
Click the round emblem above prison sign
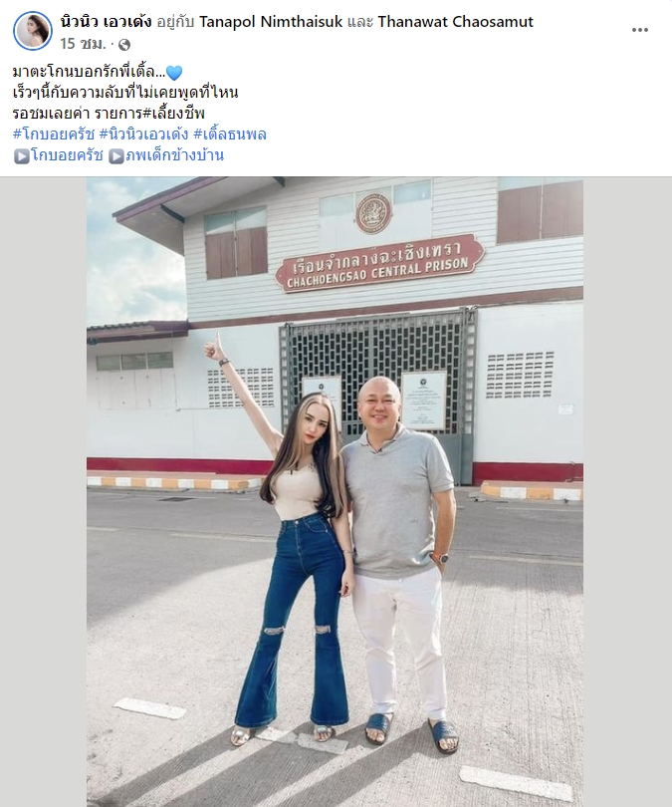(x=373, y=212)
